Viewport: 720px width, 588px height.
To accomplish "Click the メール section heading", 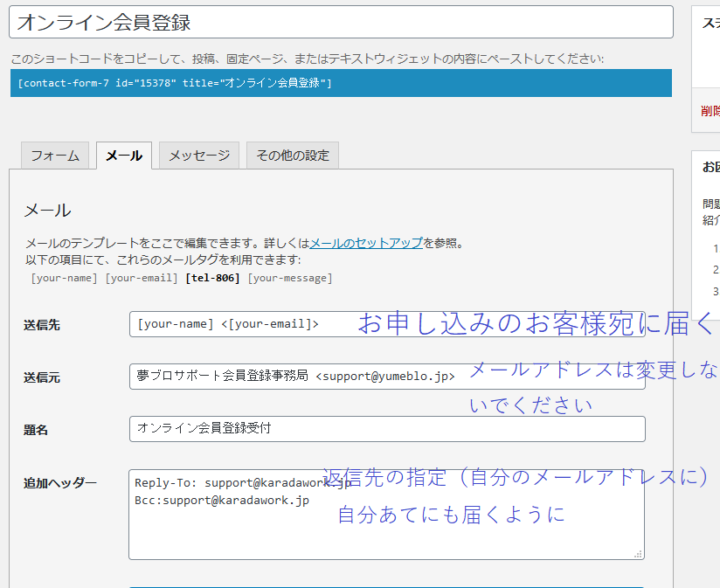I will [48, 211].
